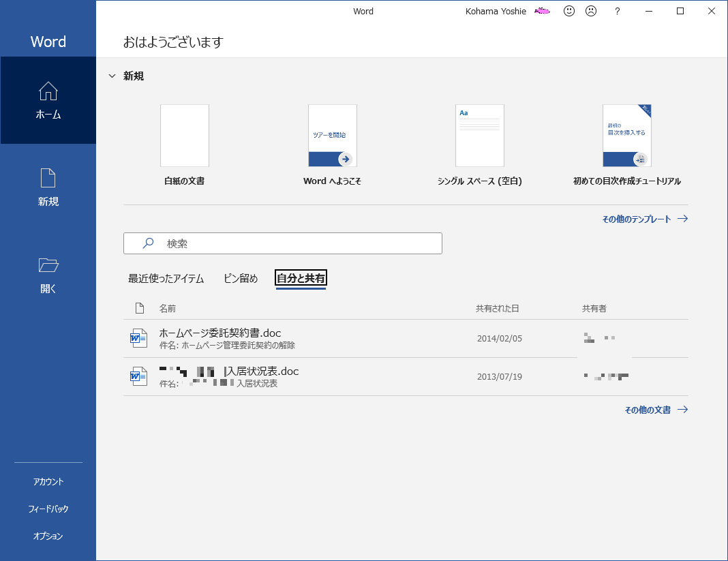Close the Word window

click(x=711, y=11)
